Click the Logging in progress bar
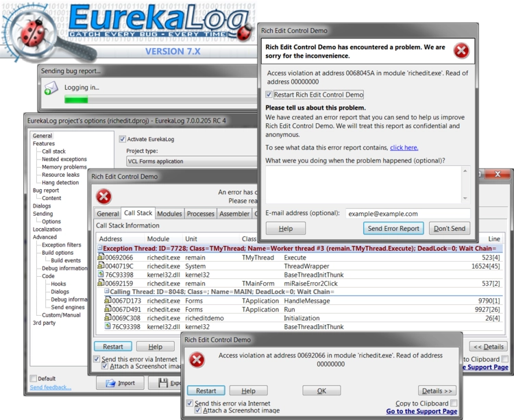Viewport: 514px width, 420px height. [x=160, y=99]
